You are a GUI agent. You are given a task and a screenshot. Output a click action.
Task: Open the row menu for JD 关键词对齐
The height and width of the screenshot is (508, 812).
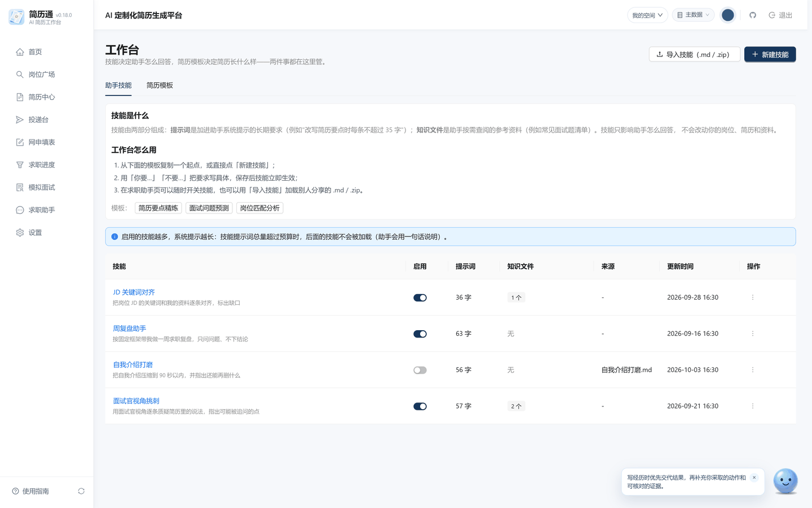click(753, 297)
